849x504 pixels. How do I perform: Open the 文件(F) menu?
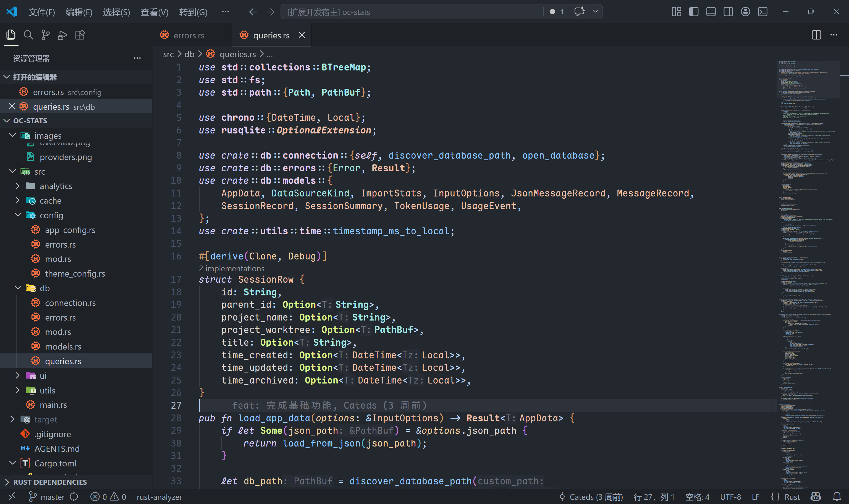click(41, 12)
